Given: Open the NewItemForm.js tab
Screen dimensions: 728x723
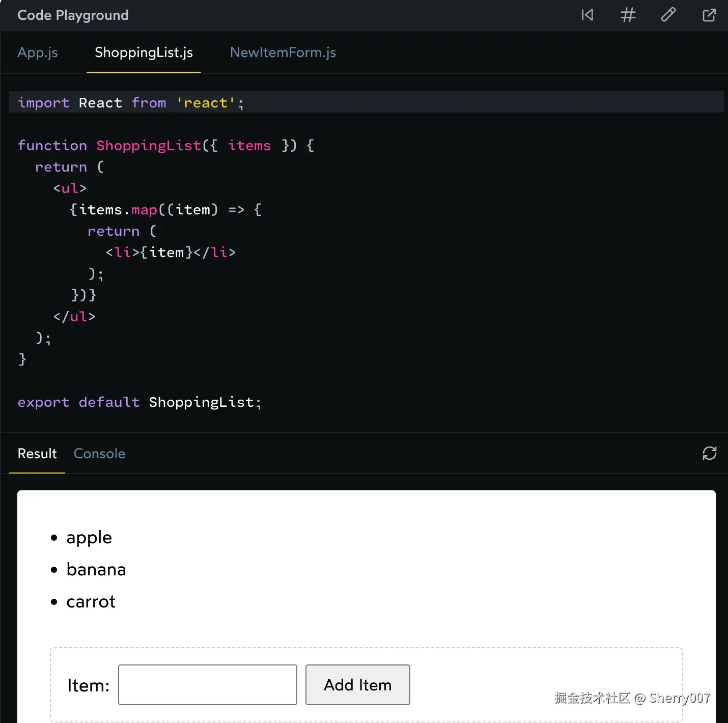Looking at the screenshot, I should click(283, 52).
